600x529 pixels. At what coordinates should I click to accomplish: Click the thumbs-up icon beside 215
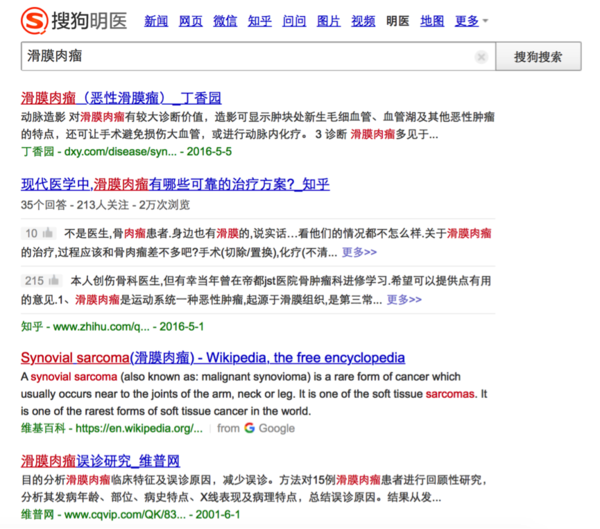(x=54, y=281)
